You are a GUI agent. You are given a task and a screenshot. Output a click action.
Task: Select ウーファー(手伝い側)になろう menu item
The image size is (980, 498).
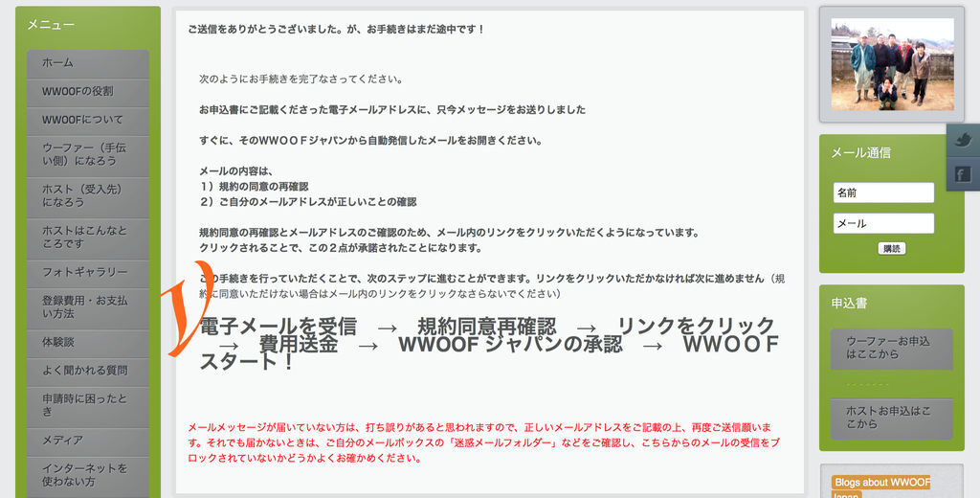click(88, 154)
